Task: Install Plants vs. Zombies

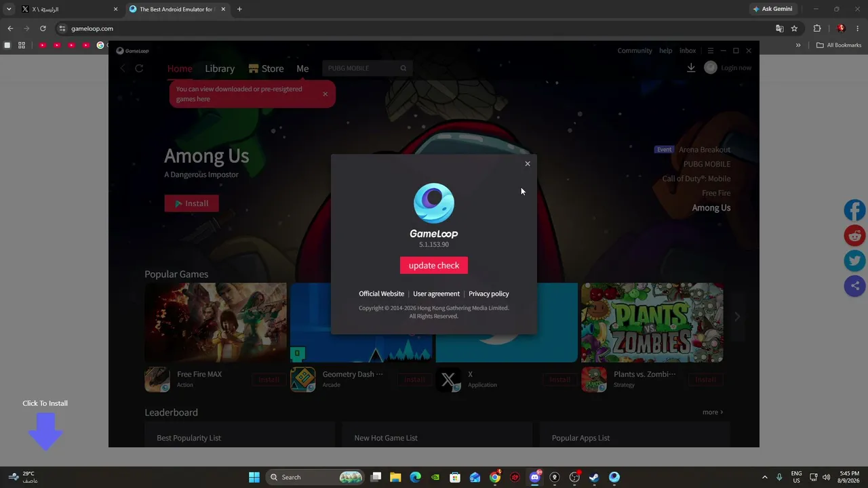Action: 705,380
